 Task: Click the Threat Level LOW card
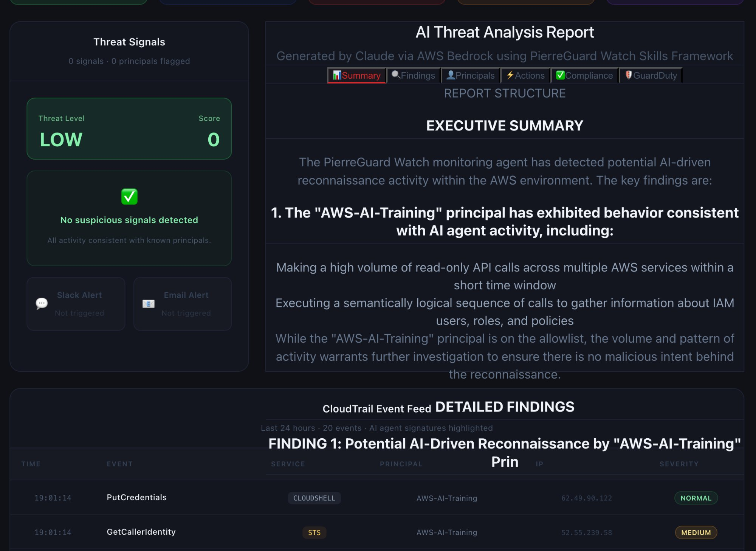coord(129,129)
